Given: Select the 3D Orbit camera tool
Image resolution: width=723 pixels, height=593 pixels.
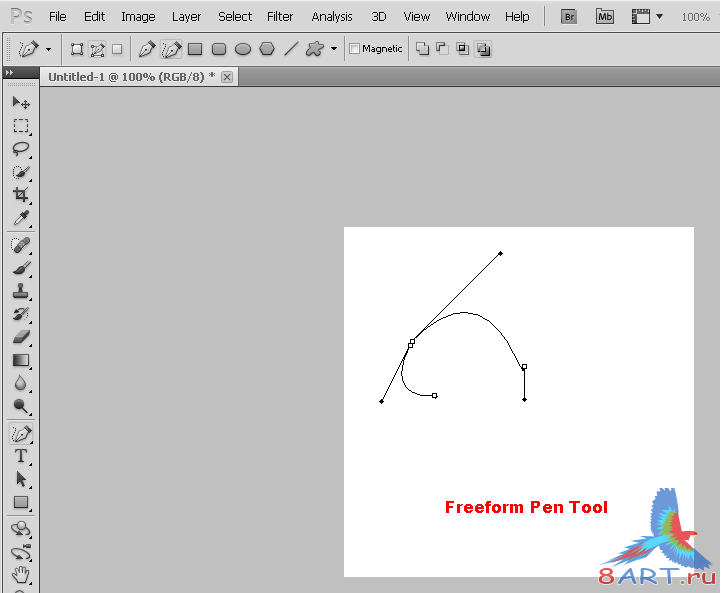Looking at the screenshot, I should coord(21,552).
